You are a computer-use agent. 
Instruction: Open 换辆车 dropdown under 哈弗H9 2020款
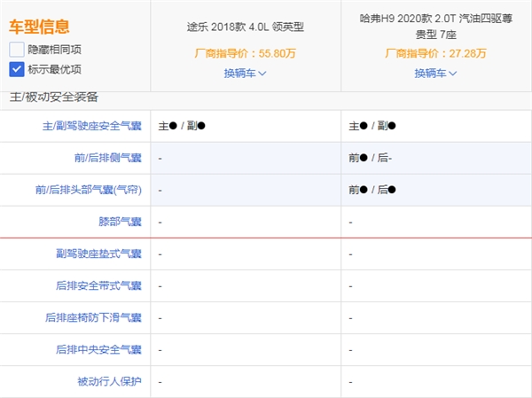[x=436, y=73]
